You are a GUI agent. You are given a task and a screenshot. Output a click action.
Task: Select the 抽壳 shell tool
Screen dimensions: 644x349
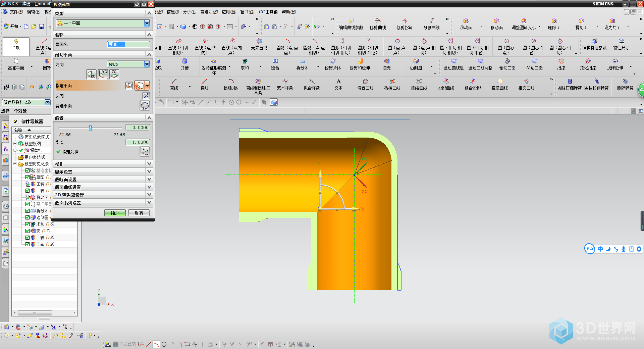point(387,64)
